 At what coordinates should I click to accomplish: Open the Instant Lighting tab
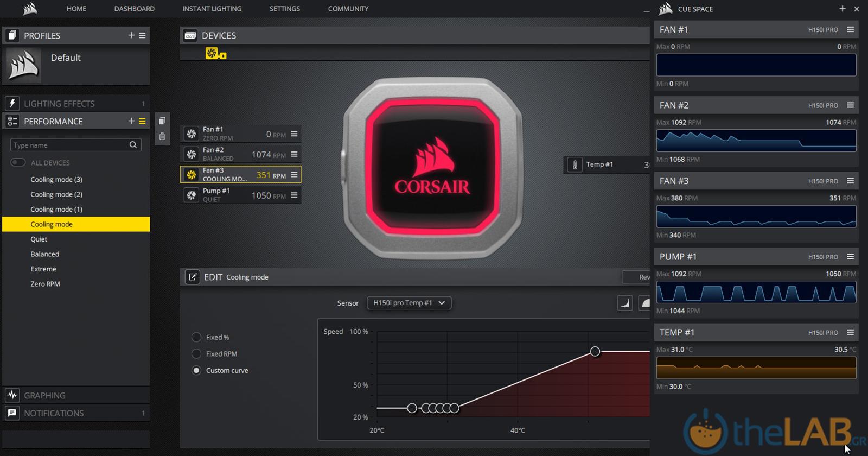[x=212, y=9]
